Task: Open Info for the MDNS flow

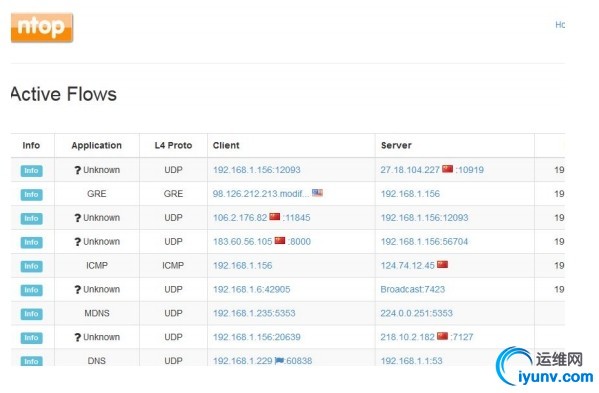Action: click(31, 314)
